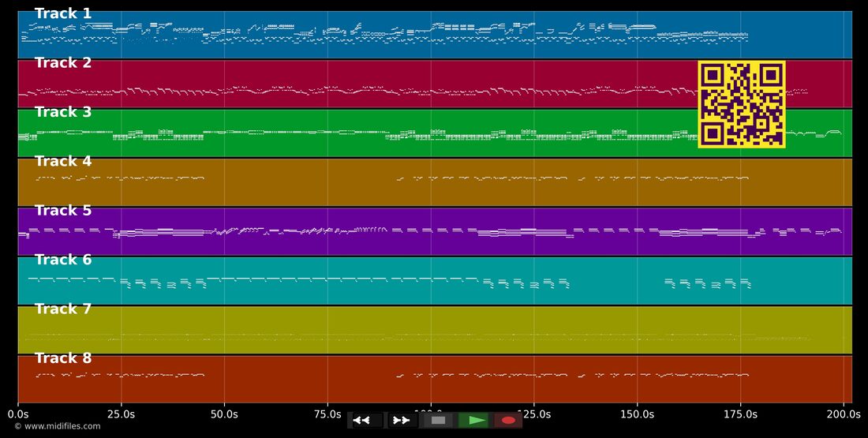Click the 50.0s time axis label
Screen dimensions: 868x438
tap(224, 414)
